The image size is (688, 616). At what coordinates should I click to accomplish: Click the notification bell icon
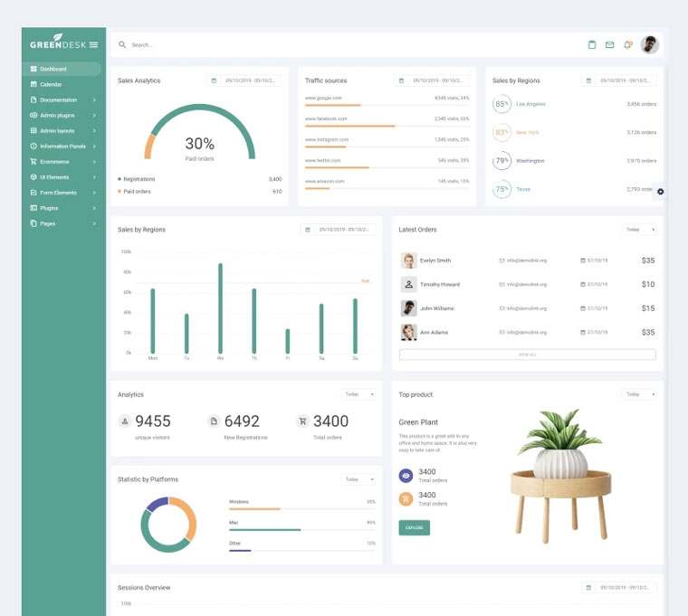[627, 44]
